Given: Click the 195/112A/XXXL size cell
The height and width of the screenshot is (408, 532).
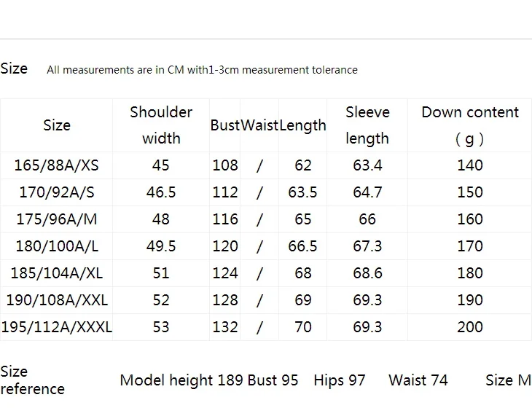Looking at the screenshot, I should pos(56,327).
